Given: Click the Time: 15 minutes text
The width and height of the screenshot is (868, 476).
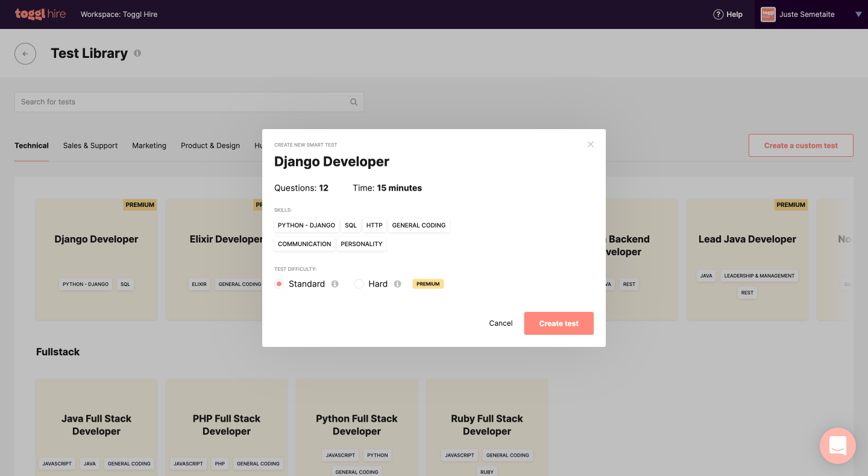Looking at the screenshot, I should 387,188.
